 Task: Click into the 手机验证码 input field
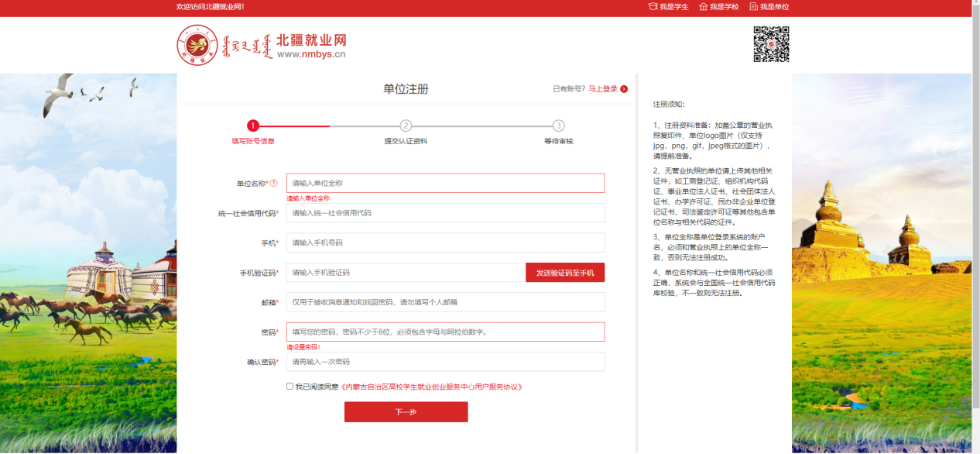[406, 273]
